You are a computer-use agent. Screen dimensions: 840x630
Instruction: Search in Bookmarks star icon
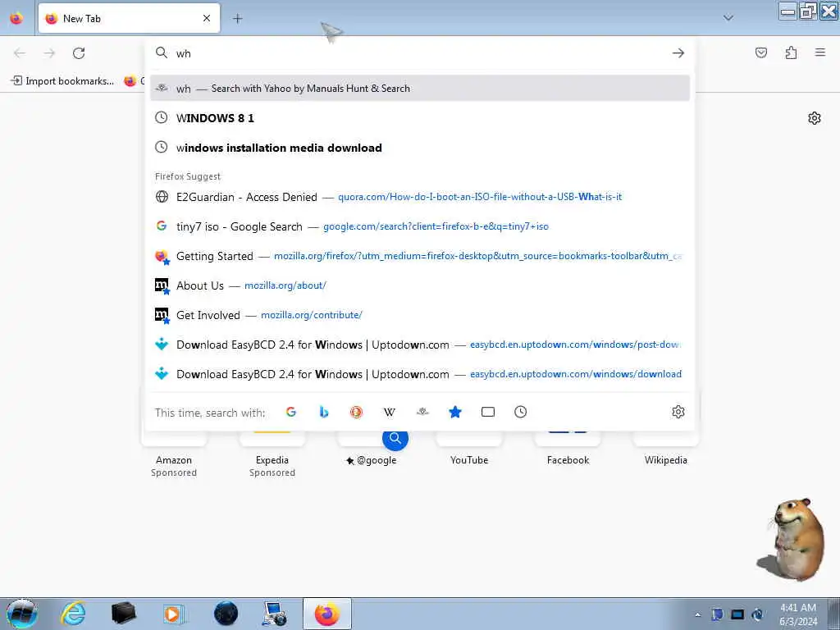pyautogui.click(x=454, y=412)
